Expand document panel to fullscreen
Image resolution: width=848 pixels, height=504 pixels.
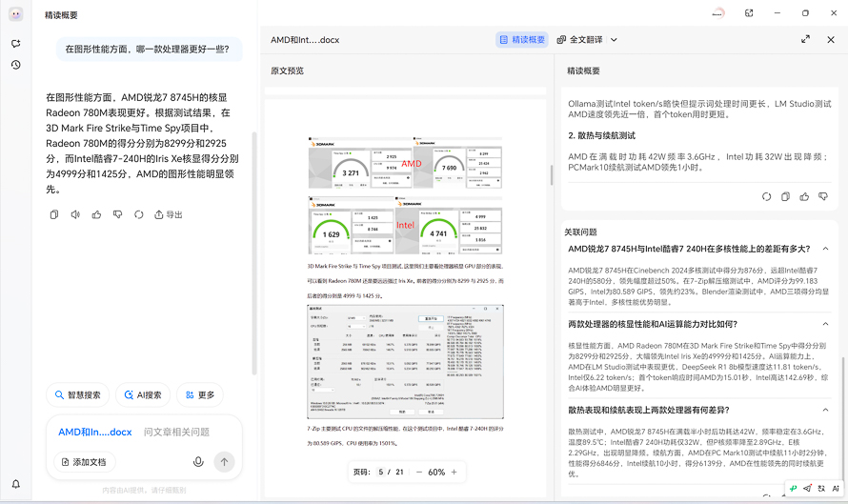click(x=805, y=39)
